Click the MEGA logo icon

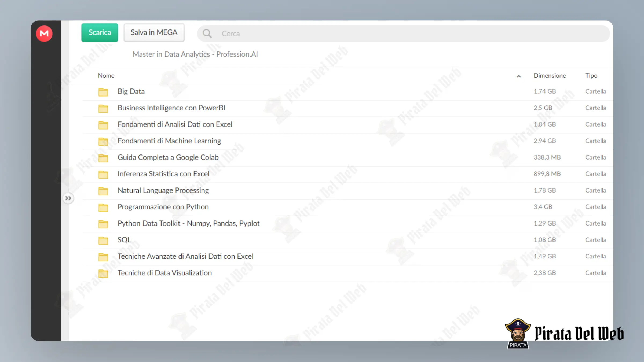click(x=44, y=34)
